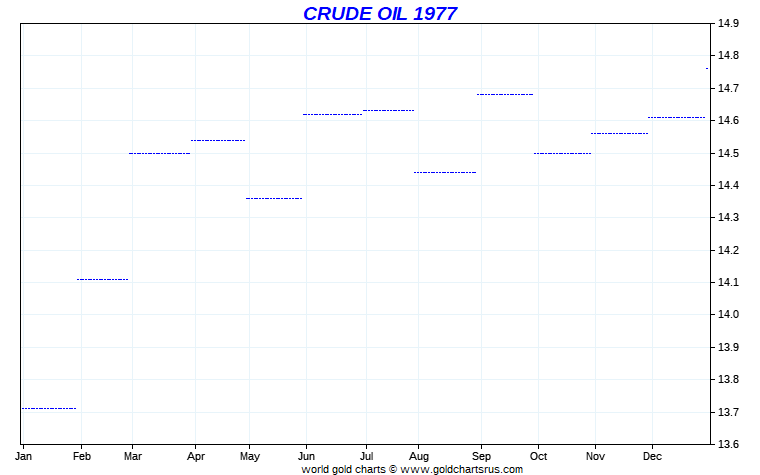Click the 14.5 value on the y-axis
The width and height of the screenshot is (760, 475).
[x=728, y=153]
